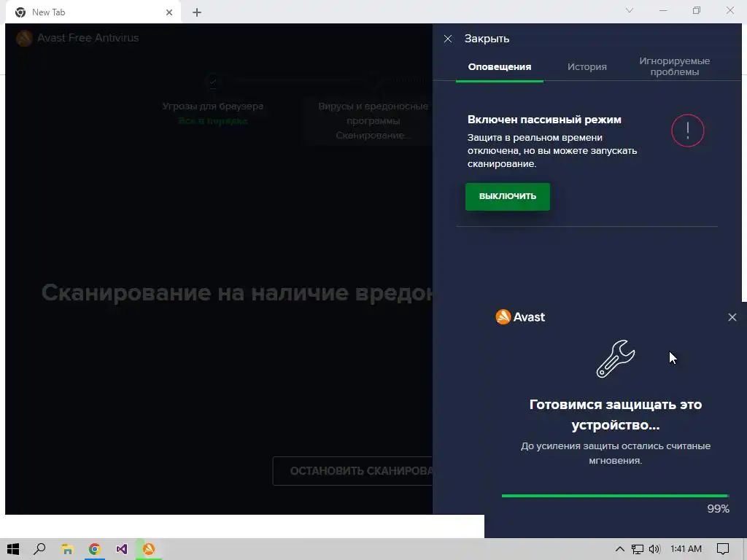747x560 pixels.
Task: Click the green "ВЫКЛЮЧИТЬ" button
Action: pyautogui.click(x=508, y=196)
